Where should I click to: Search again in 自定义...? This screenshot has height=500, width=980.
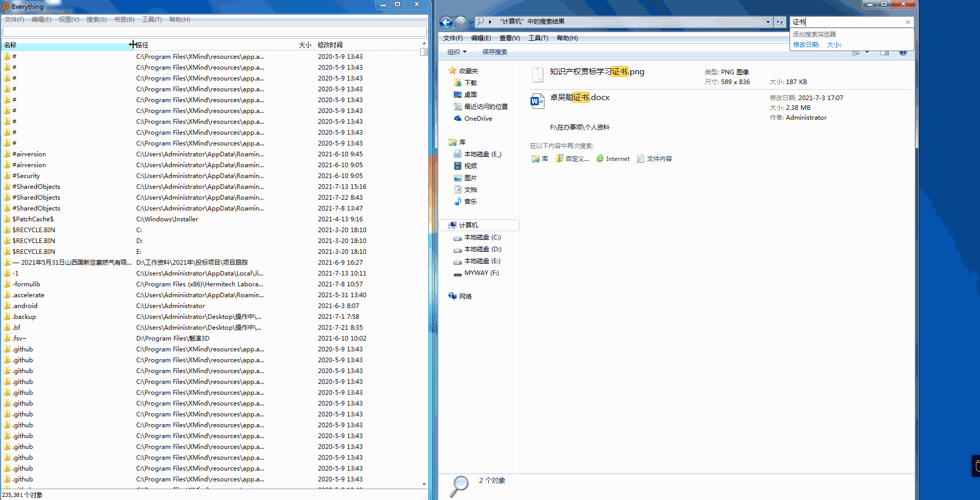point(572,158)
